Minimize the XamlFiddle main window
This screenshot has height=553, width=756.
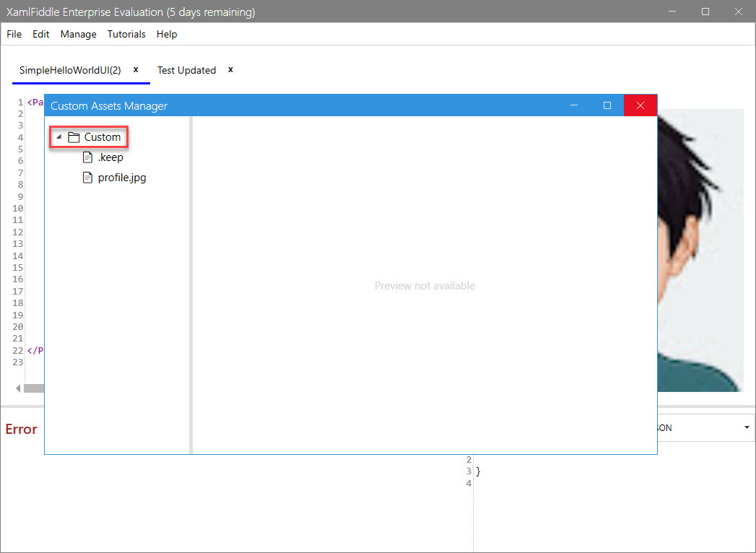point(672,12)
